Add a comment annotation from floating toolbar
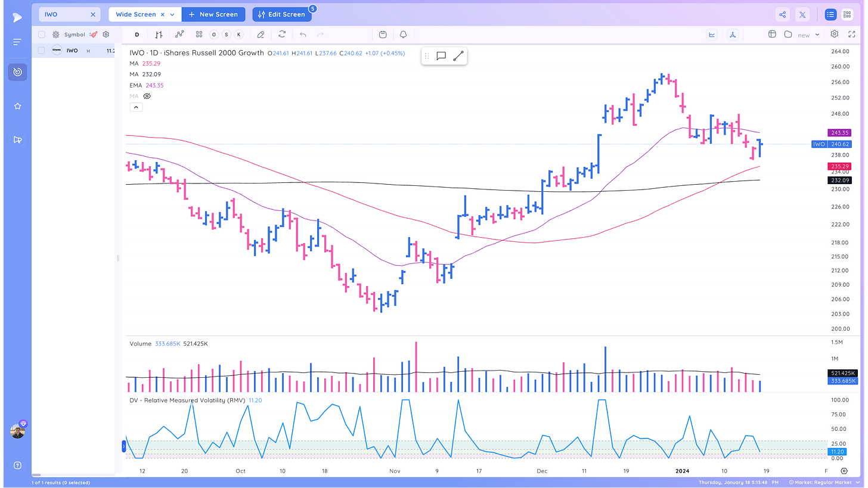Viewport: 868px width, 488px height. tap(441, 56)
